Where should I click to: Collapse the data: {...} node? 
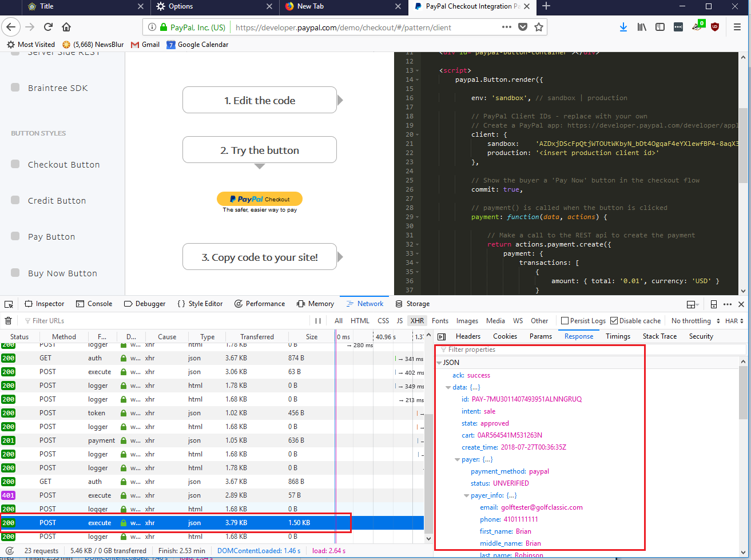pyautogui.click(x=448, y=387)
